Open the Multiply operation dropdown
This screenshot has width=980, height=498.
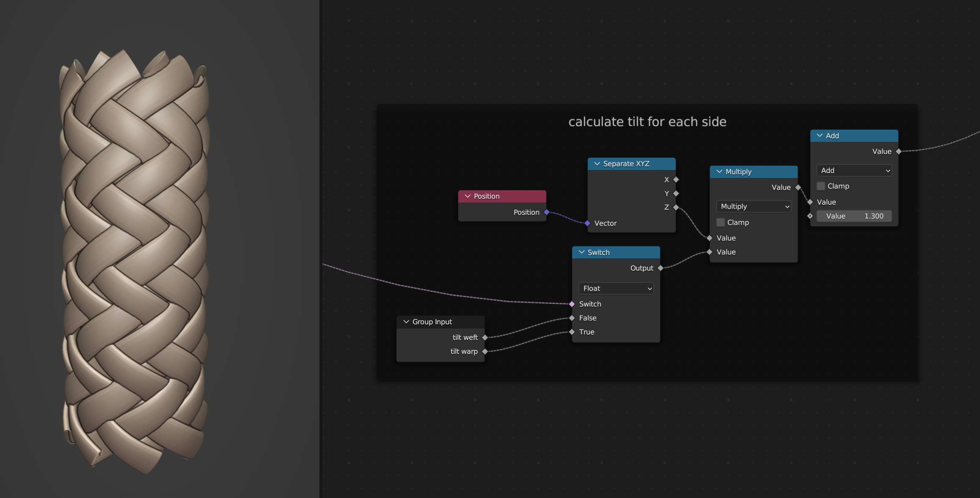[x=754, y=206]
